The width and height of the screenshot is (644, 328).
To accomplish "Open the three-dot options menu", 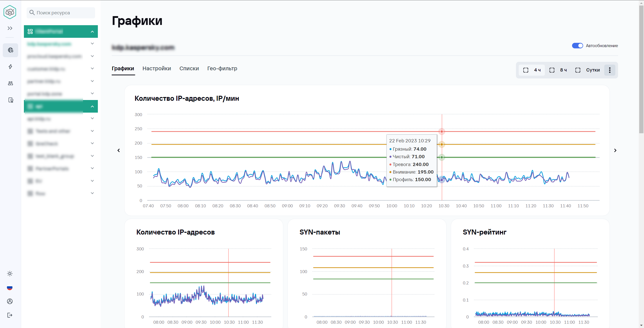I will (610, 70).
